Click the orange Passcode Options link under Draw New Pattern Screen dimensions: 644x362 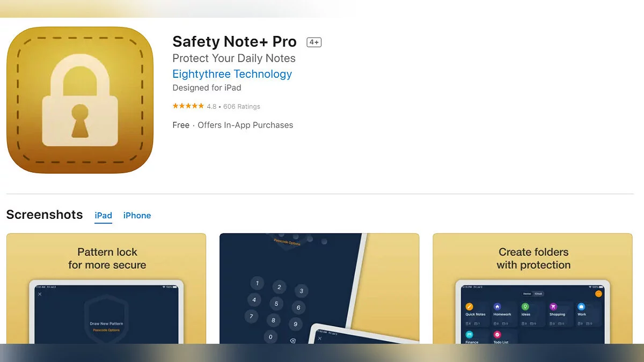[107, 330]
